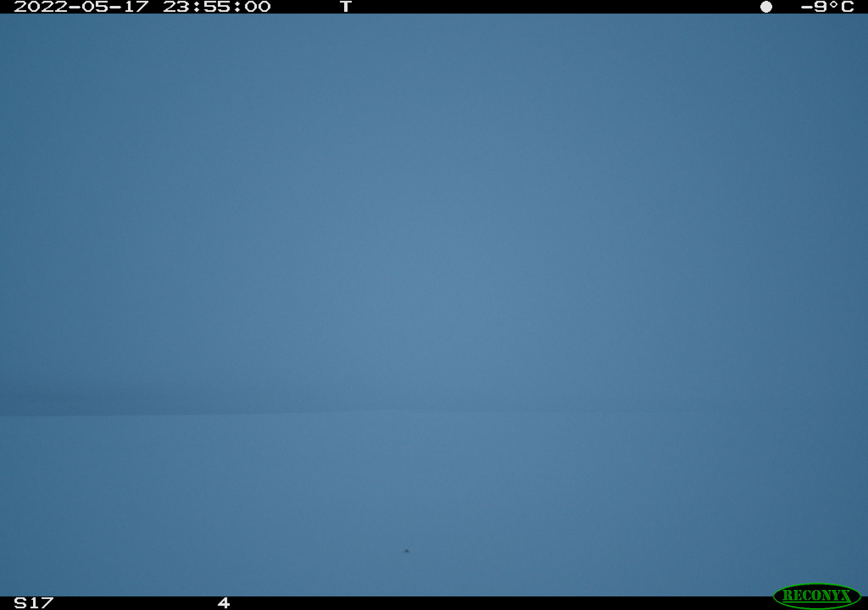Click the hour value 23 in time

coord(176,7)
